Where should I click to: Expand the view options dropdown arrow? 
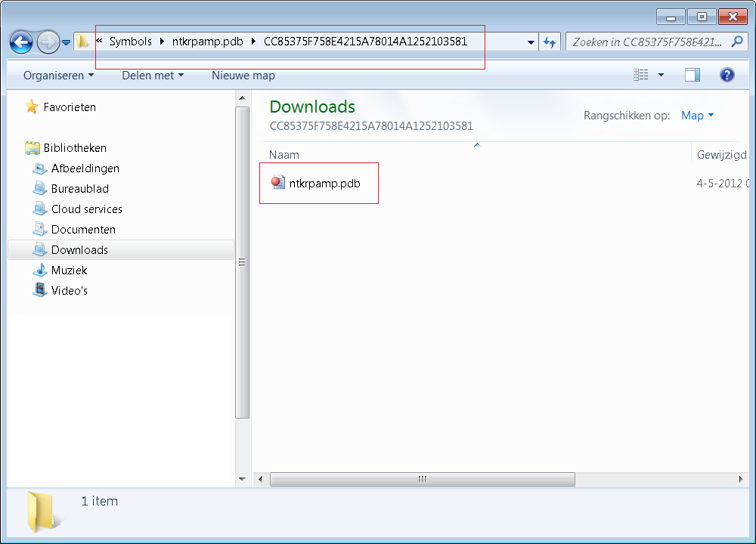(661, 75)
